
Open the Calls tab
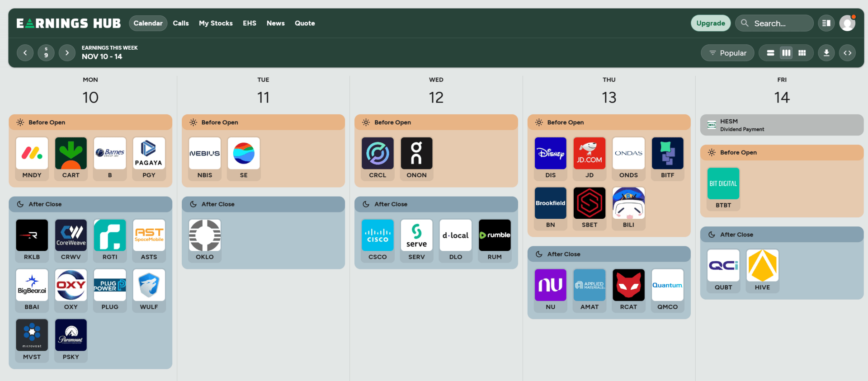point(181,23)
